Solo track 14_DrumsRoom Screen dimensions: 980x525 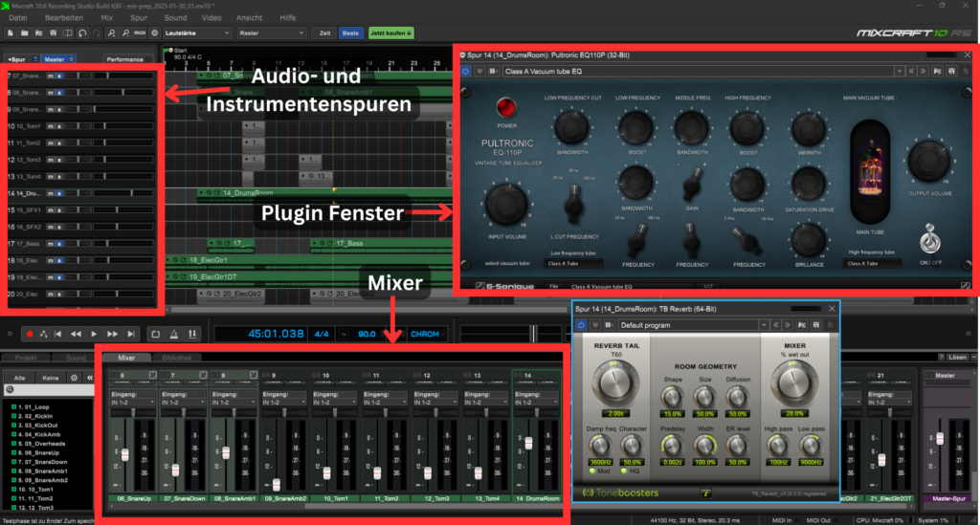tap(58, 193)
